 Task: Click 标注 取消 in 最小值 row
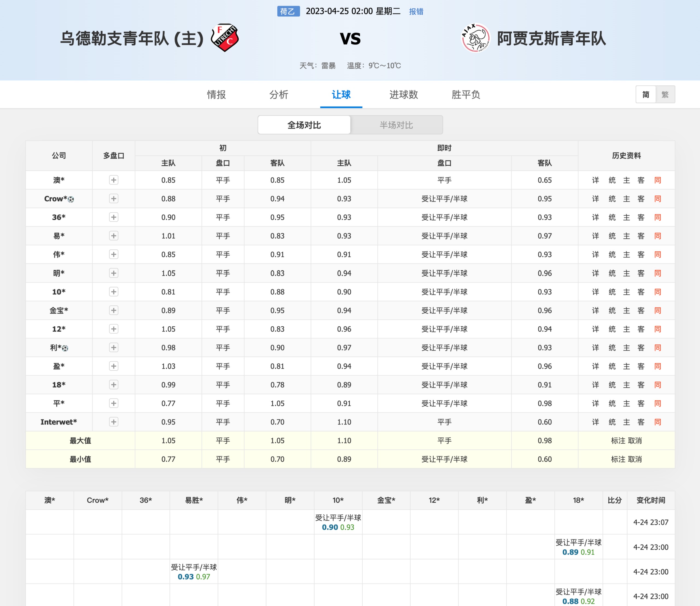pyautogui.click(x=626, y=459)
